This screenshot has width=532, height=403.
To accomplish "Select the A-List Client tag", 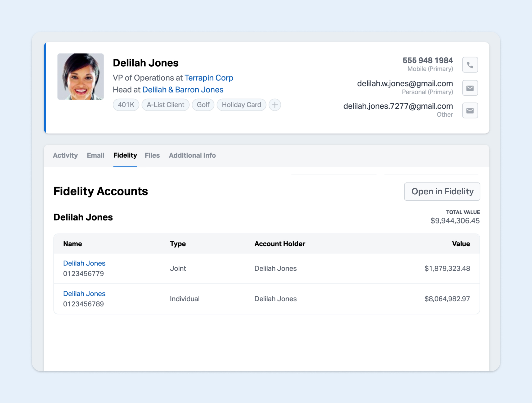I will [x=165, y=105].
